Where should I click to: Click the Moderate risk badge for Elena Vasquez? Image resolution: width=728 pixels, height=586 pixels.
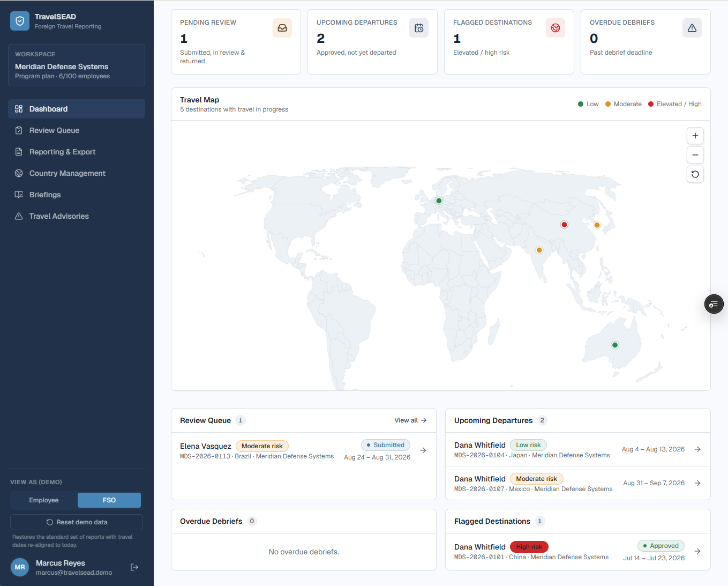(262, 446)
